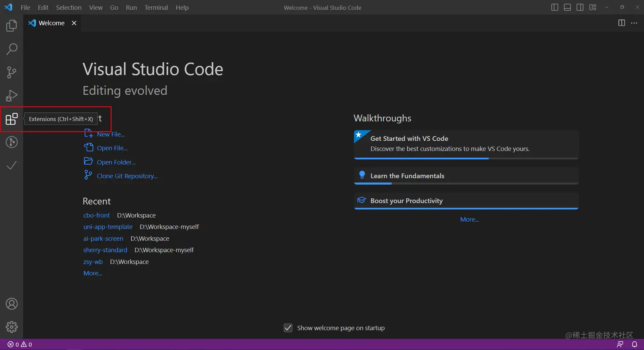
Task: Click the New File icon
Action: pos(88,133)
